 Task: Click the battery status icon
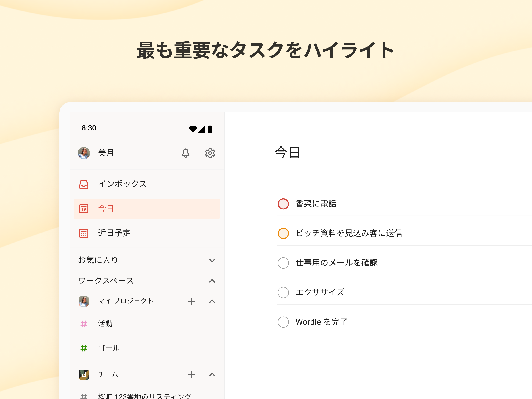point(210,129)
